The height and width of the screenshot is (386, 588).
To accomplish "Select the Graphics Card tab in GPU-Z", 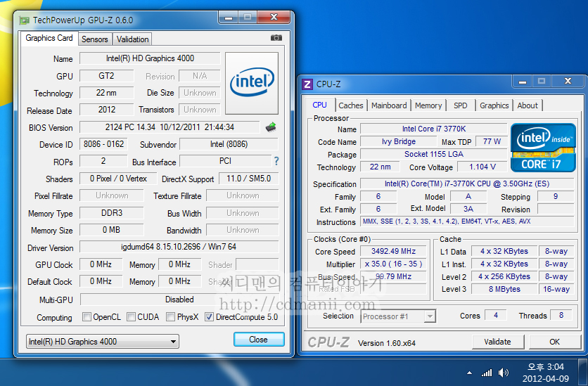I will tap(49, 38).
